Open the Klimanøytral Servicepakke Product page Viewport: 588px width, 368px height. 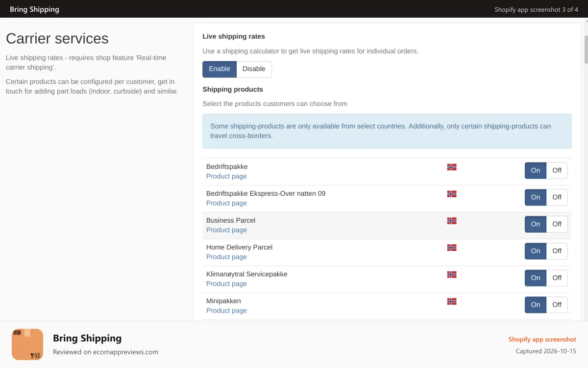click(226, 284)
